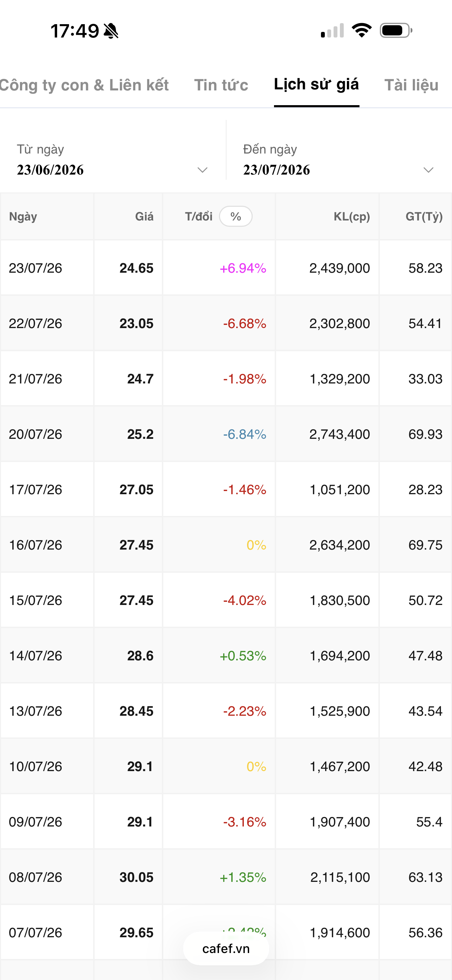Expand the Đến ngày date chevron
Viewport: 452px width, 980px height.
pyautogui.click(x=429, y=170)
